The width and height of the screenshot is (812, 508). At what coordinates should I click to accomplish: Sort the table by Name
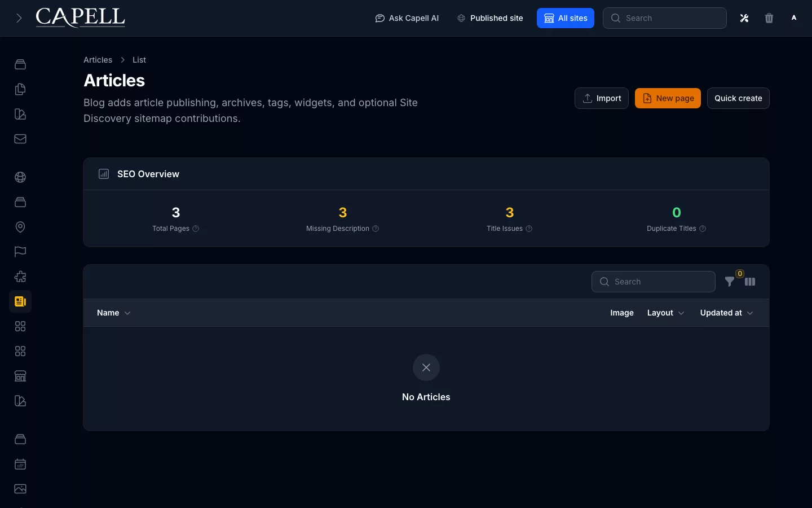click(x=113, y=313)
